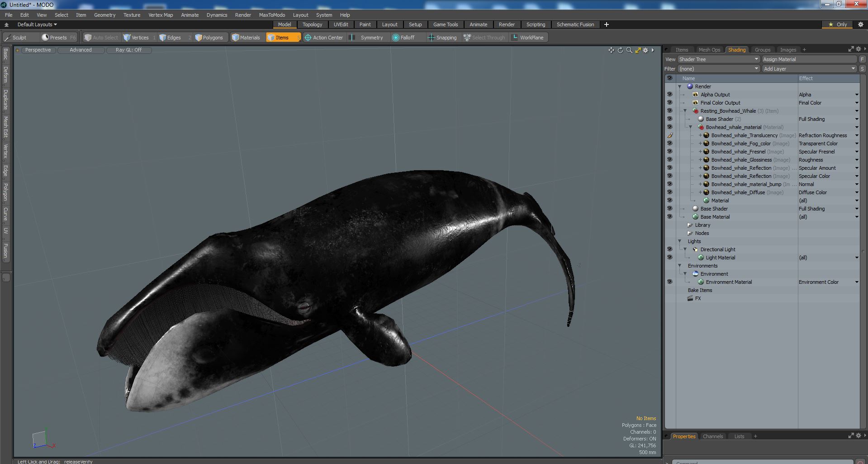Screen dimensions: 868x464
Task: Switch to the Schematic Fusion tab
Action: 575,24
